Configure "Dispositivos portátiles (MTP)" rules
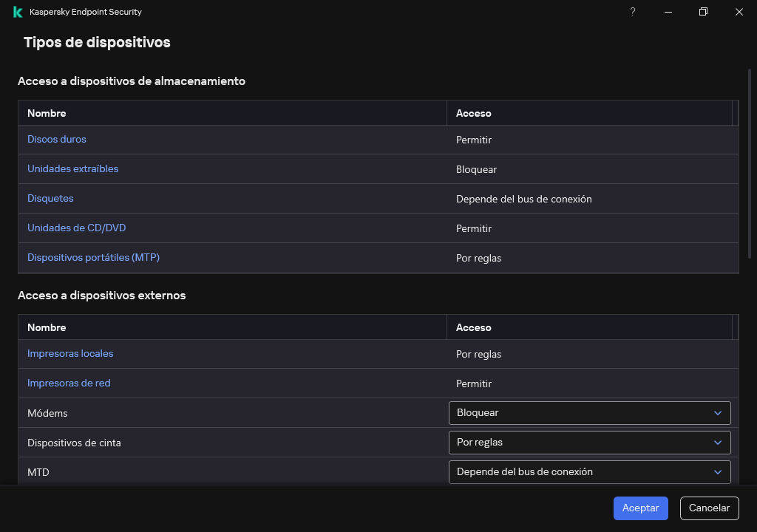This screenshot has width=757, height=532. 93,257
